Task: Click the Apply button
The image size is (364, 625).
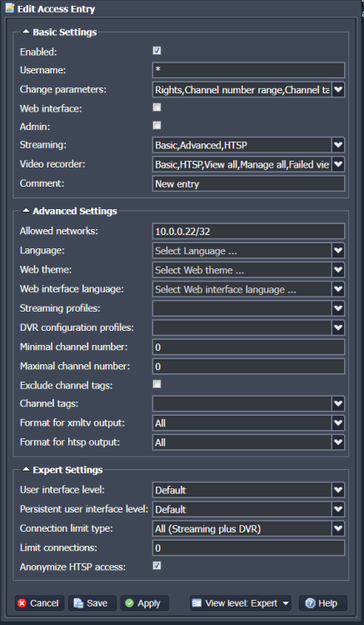Action: tap(145, 603)
